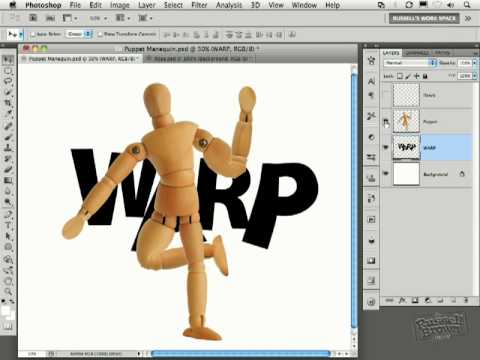Image resolution: width=480 pixels, height=360 pixels.
Task: Select the Rectangular Marquee tool
Action: 8,71
